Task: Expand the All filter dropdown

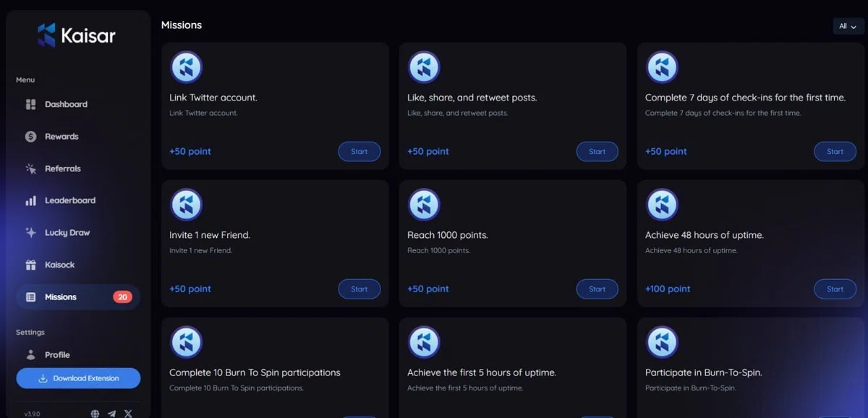Action: pyautogui.click(x=847, y=26)
